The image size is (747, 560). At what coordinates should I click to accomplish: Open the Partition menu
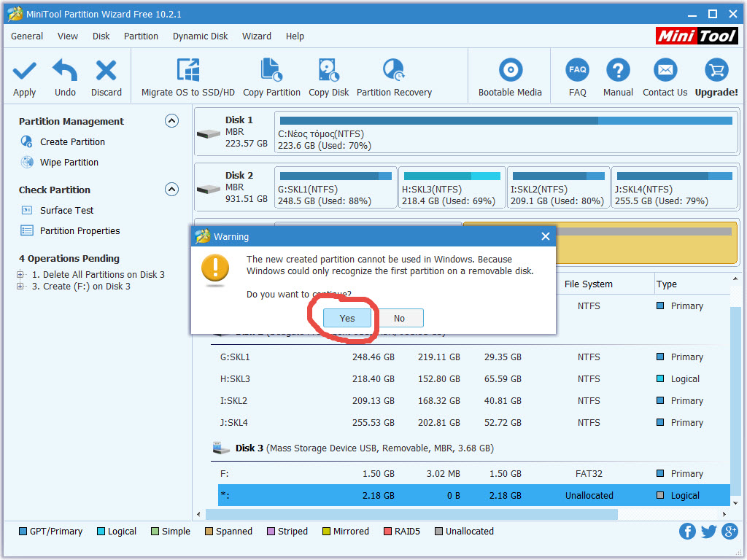(141, 36)
